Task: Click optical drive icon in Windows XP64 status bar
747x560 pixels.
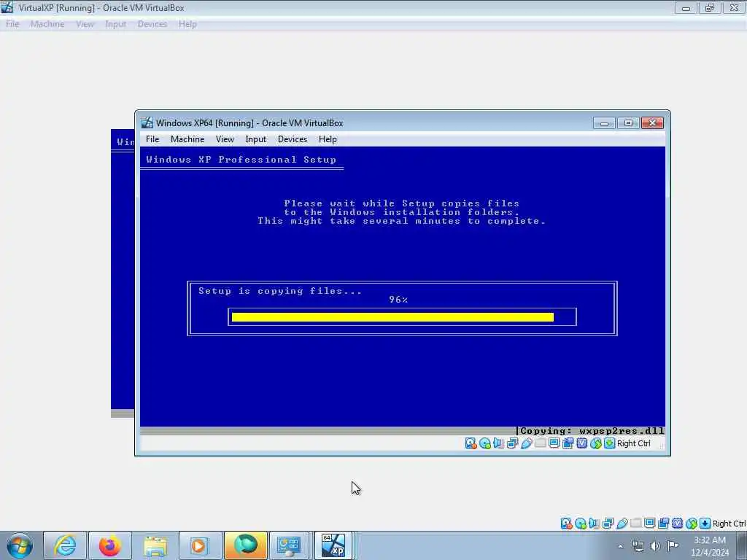Action: (x=485, y=443)
